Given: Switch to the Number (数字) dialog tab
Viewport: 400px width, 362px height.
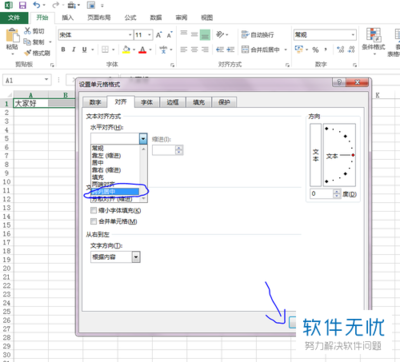Looking at the screenshot, I should point(95,102).
